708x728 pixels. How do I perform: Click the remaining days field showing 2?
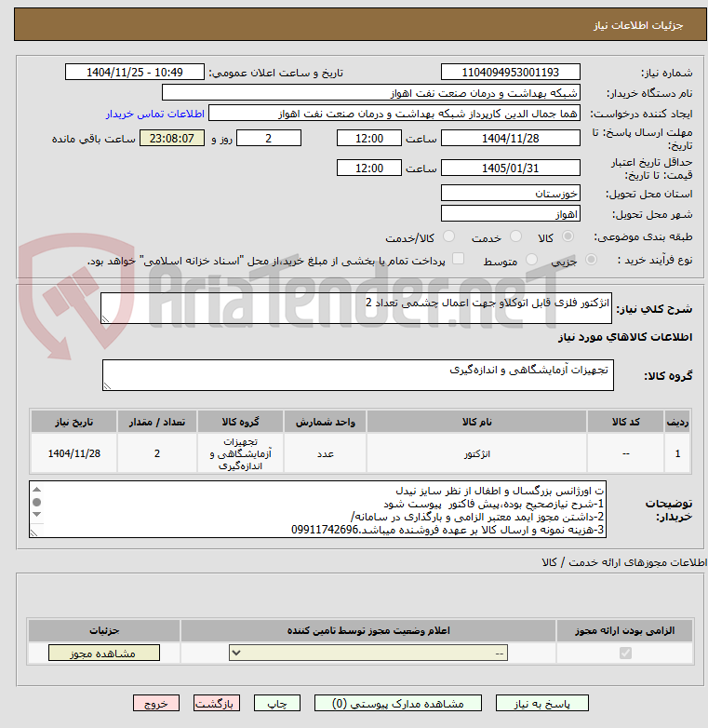pos(269,139)
